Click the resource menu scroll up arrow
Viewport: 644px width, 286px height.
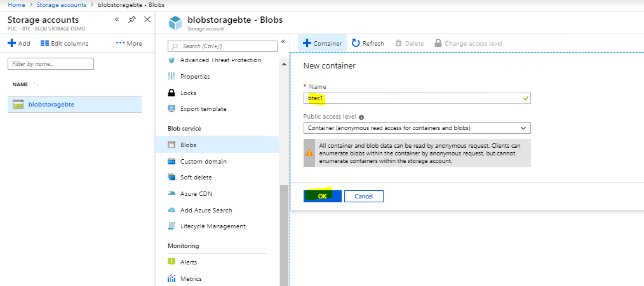coord(283,65)
